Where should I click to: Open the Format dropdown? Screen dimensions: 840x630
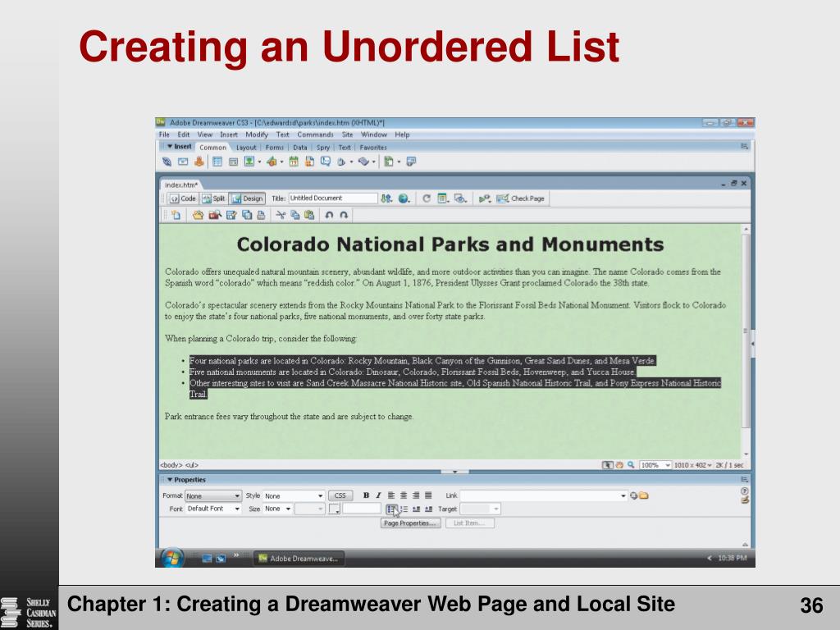click(213, 496)
